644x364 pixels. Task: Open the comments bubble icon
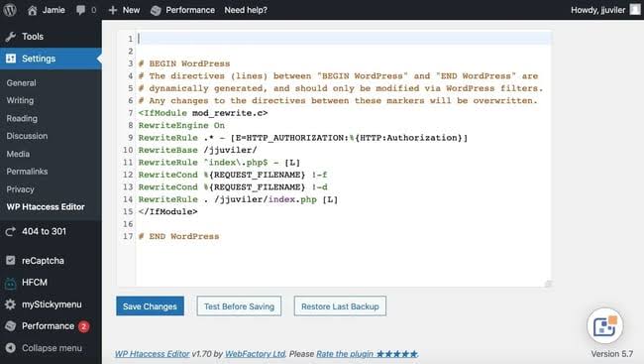pyautogui.click(x=81, y=10)
